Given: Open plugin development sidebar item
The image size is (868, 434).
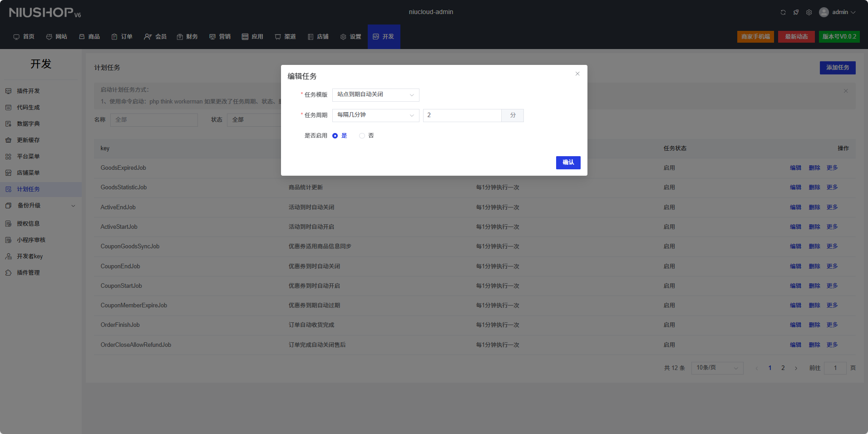Looking at the screenshot, I should click(x=28, y=91).
